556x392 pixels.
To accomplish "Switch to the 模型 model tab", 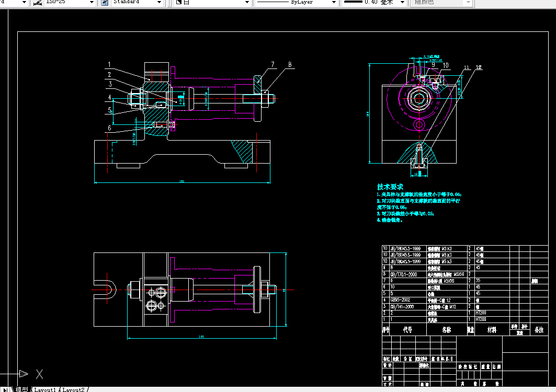I will [x=21, y=389].
